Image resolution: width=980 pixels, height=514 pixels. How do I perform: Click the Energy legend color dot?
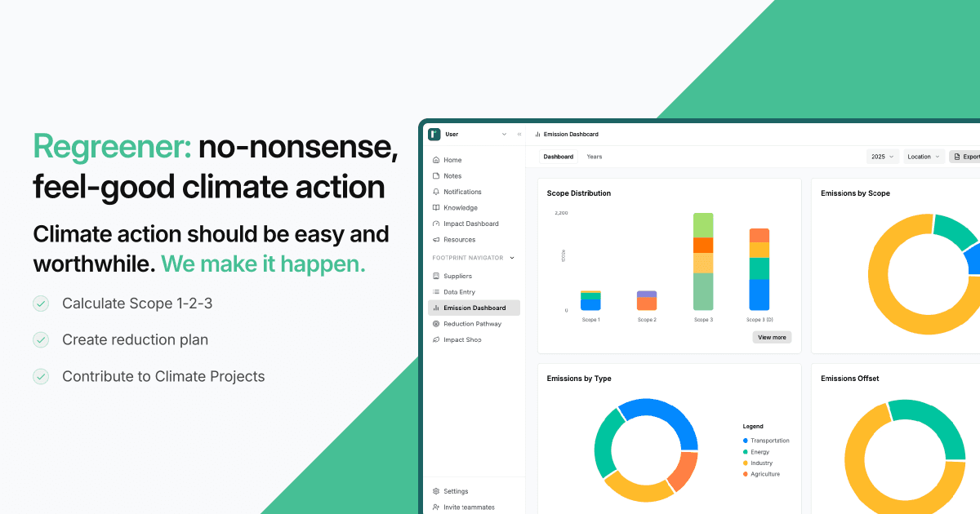click(746, 452)
